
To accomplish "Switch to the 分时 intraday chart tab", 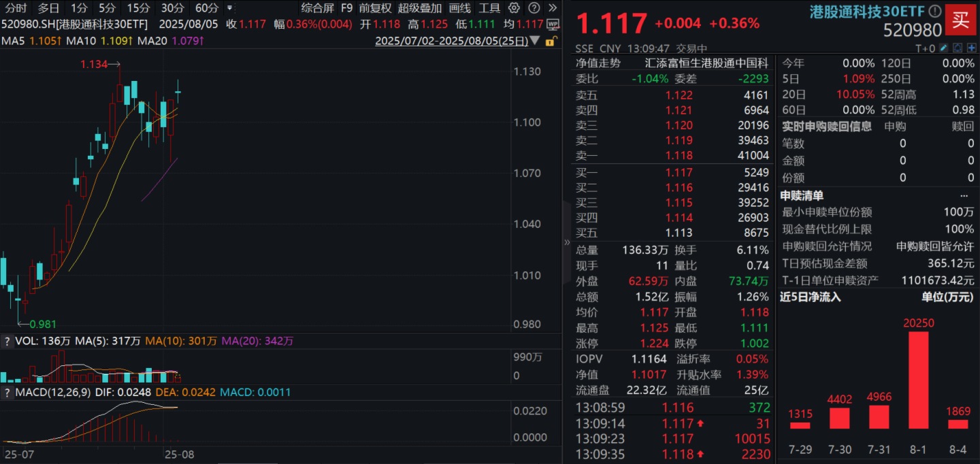I will (14, 8).
